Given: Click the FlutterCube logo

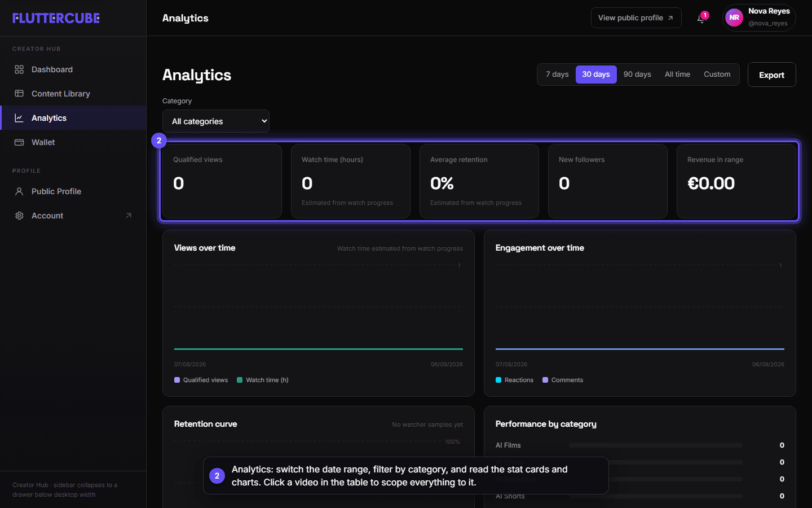Looking at the screenshot, I should [x=56, y=18].
